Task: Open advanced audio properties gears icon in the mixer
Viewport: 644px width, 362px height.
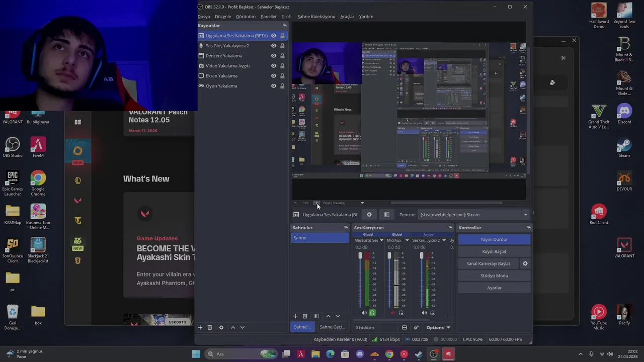Action: coord(416,328)
